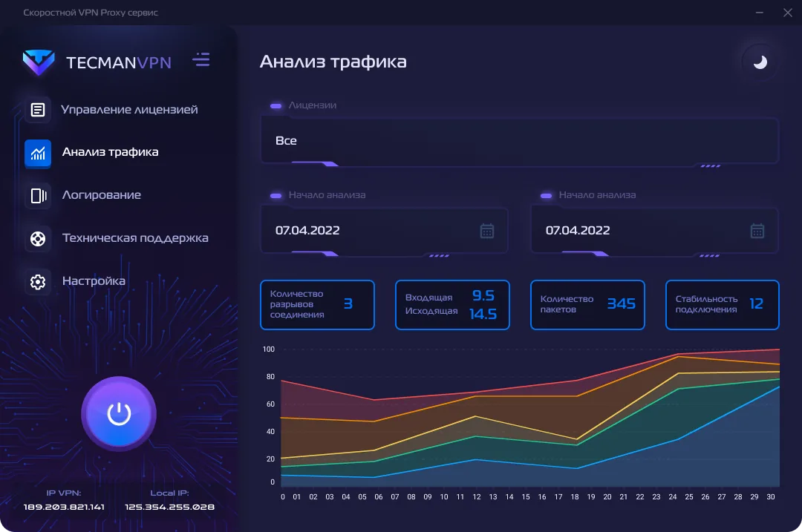Image resolution: width=802 pixels, height=532 pixels.
Task: Click the Количество разрывов соединения card
Action: point(317,305)
